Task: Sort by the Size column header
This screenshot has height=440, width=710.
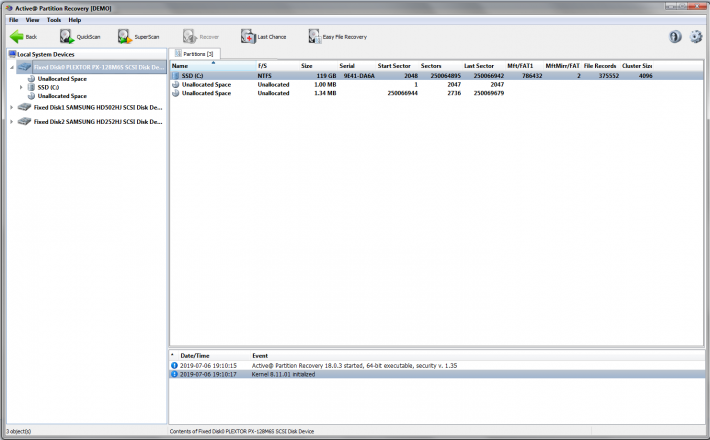Action: (x=318, y=66)
